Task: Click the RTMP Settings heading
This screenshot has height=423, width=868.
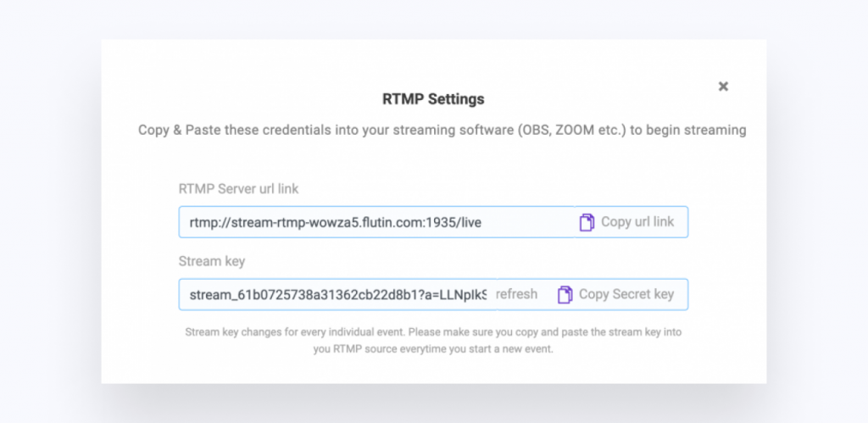Action: (433, 99)
